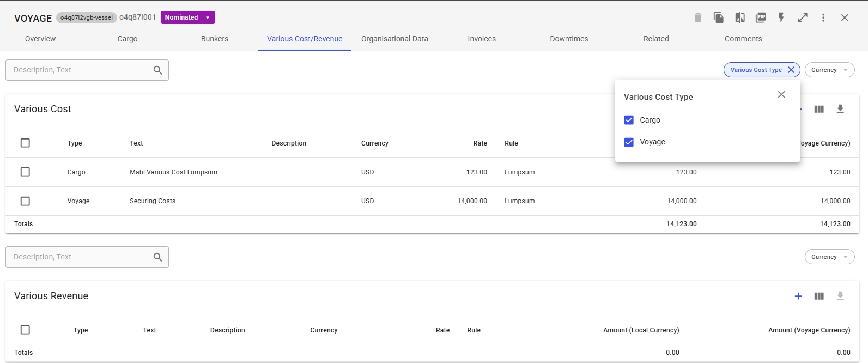Open column settings for Various Revenue table
Image resolution: width=868 pixels, height=363 pixels.
[819, 296]
